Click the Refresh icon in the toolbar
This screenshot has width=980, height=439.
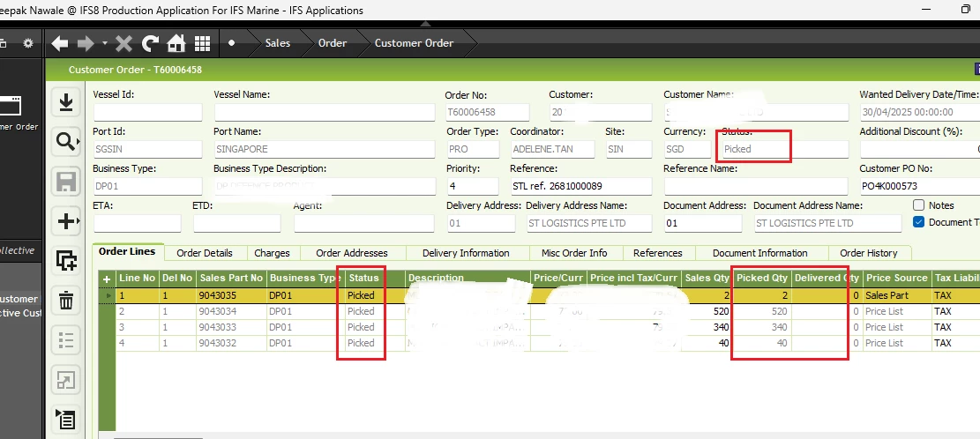click(150, 43)
